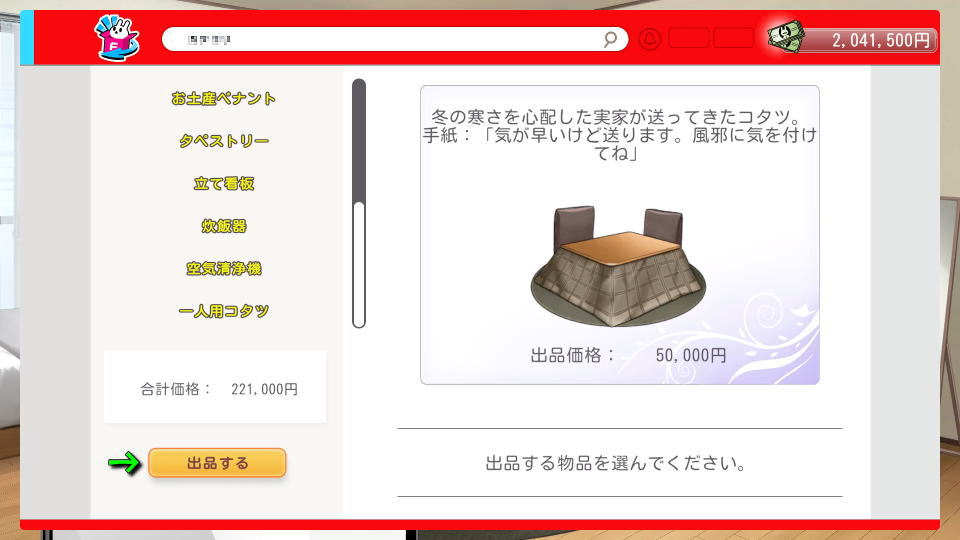Click the 出品する listing button

tap(217, 463)
